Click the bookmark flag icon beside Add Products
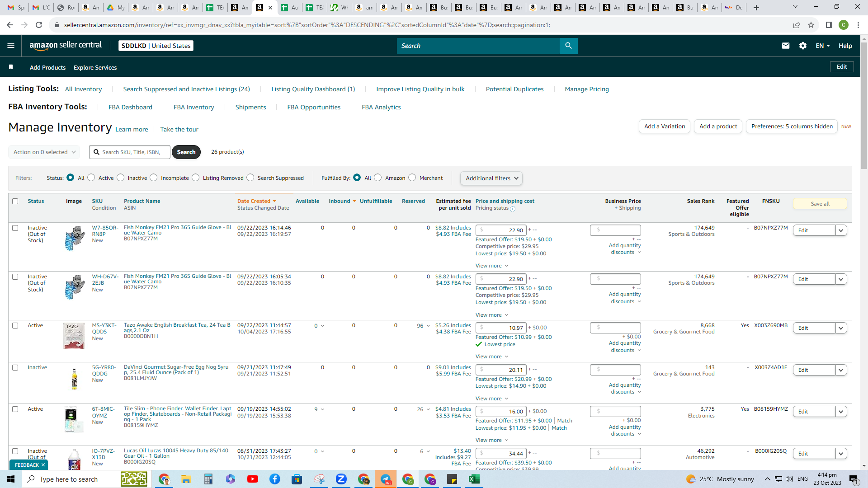The width and height of the screenshot is (868, 488). tap(11, 67)
